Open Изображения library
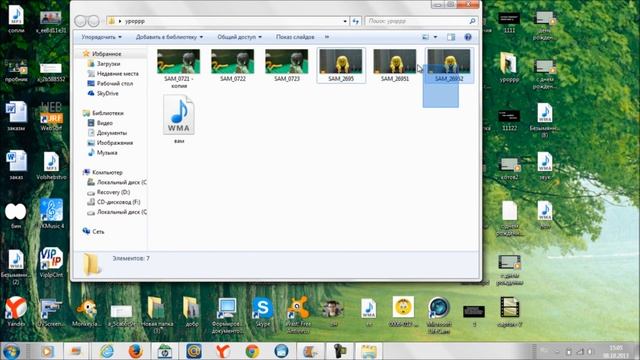Image resolution: width=640 pixels, height=360 pixels. [x=114, y=143]
